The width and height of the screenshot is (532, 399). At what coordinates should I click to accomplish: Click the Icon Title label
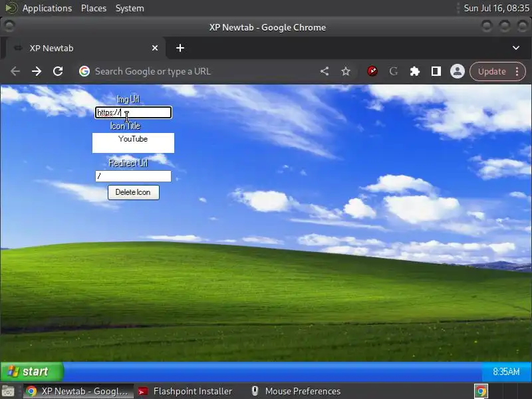(x=125, y=126)
